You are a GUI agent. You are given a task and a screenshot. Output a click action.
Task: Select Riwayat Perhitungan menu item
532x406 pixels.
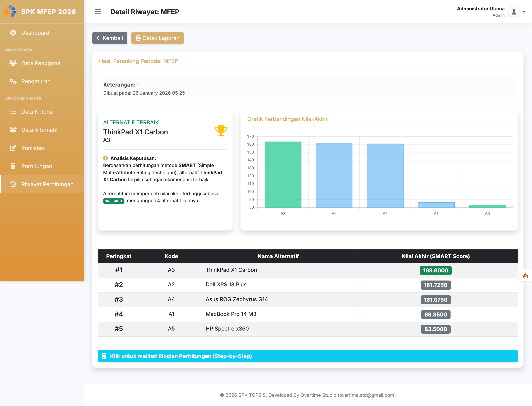[42, 184]
